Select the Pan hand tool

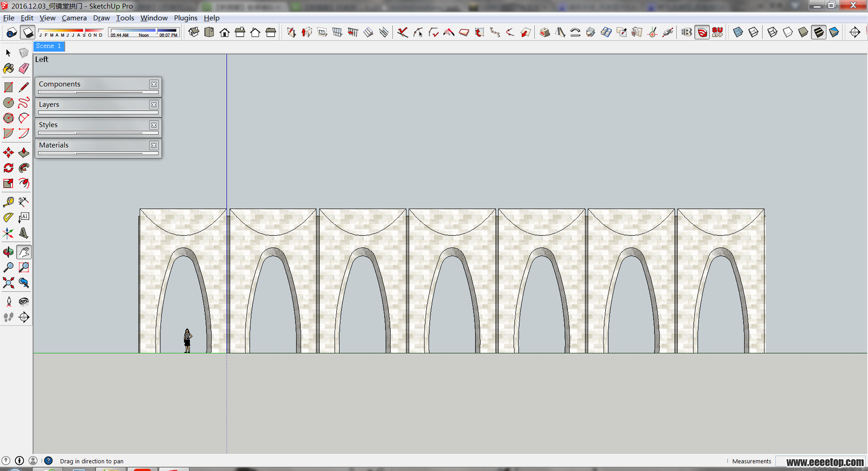pyautogui.click(x=24, y=252)
